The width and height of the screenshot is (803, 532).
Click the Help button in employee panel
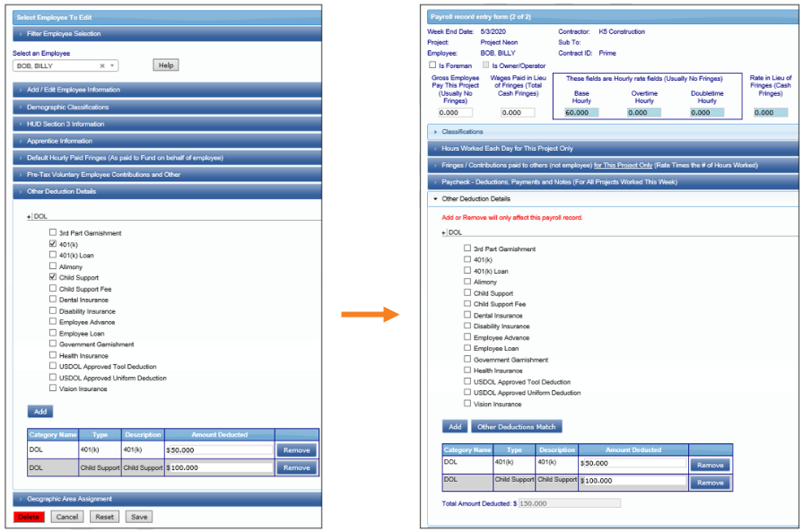pos(166,65)
